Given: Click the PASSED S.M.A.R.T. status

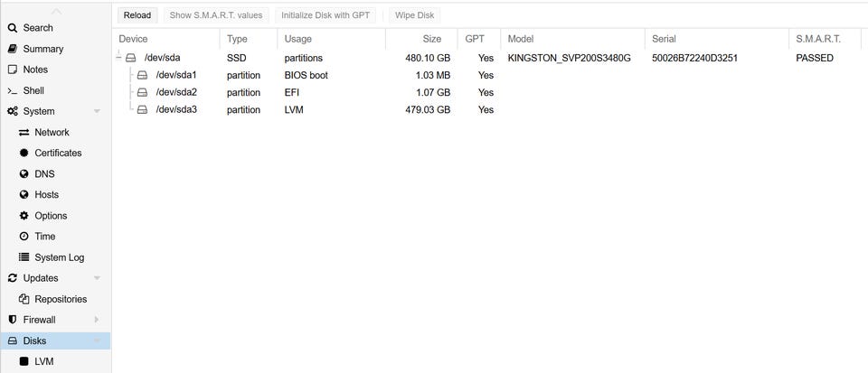Looking at the screenshot, I should coord(815,58).
